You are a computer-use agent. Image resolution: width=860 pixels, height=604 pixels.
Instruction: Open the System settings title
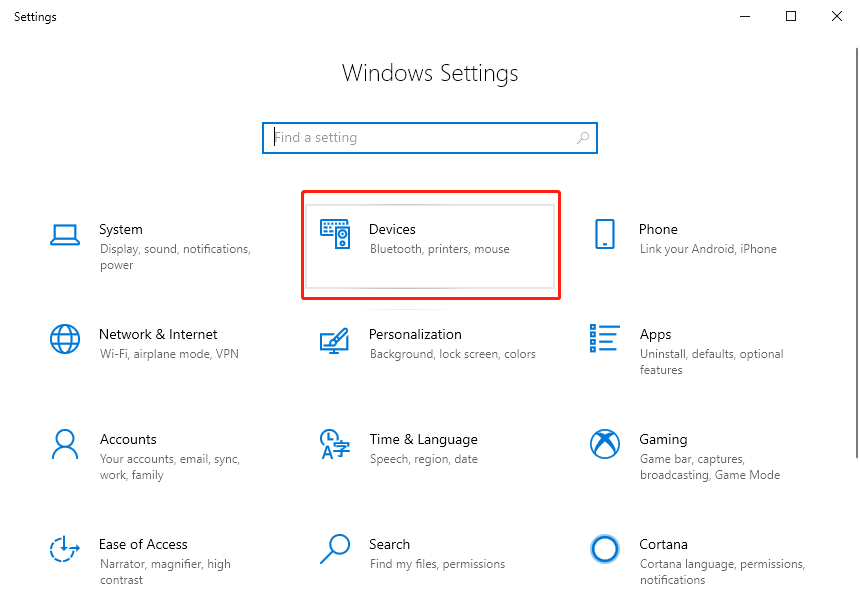pyautogui.click(x=121, y=229)
